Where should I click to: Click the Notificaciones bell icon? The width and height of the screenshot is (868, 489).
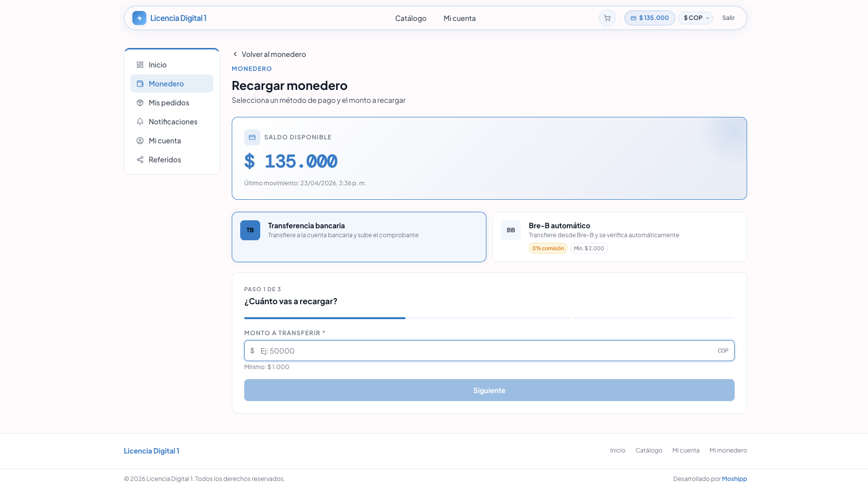[140, 122]
